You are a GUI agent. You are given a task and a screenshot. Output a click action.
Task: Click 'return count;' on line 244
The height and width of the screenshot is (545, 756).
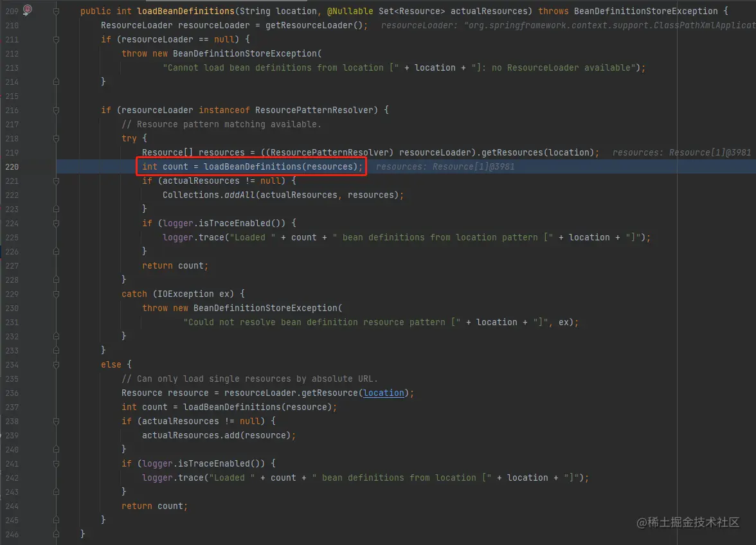coord(154,506)
